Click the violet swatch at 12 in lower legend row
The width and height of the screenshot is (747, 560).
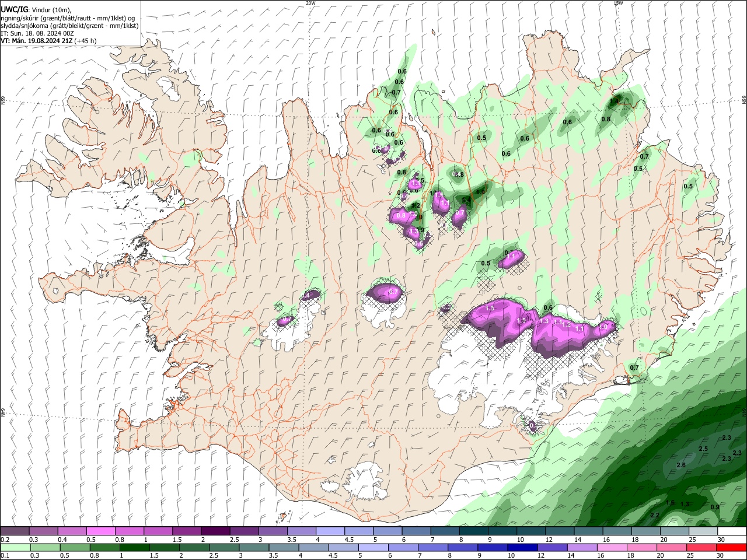click(552, 547)
